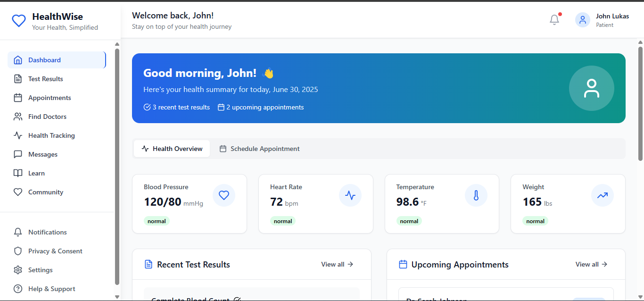
Task: Click the Good morning, John! heading
Action: pos(200,73)
